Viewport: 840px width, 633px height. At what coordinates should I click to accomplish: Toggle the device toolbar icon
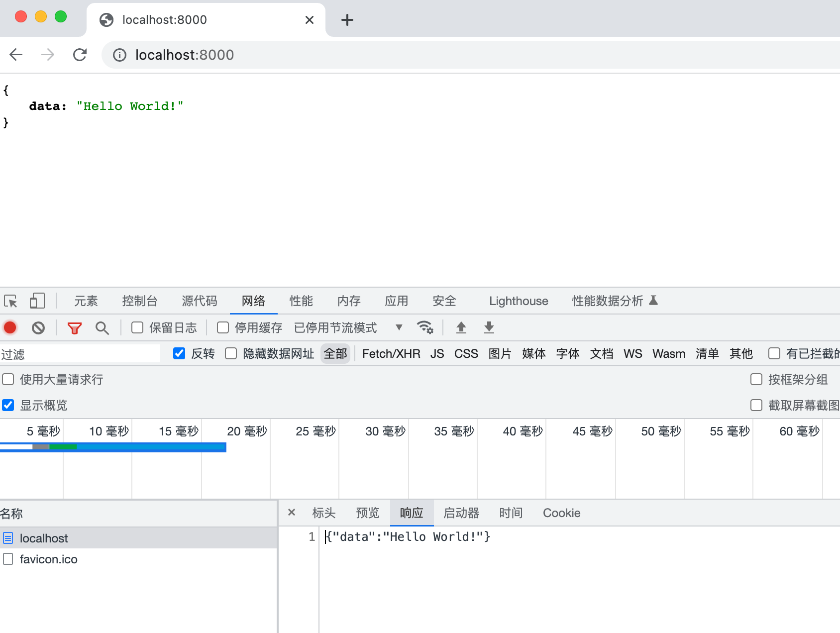pyautogui.click(x=37, y=301)
